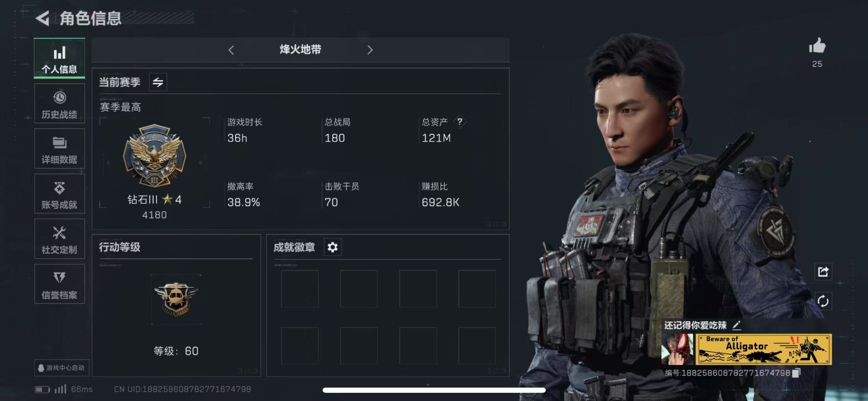Open 成就徽章 settings gear
Viewport: 868px width, 401px height.
pyautogui.click(x=332, y=247)
